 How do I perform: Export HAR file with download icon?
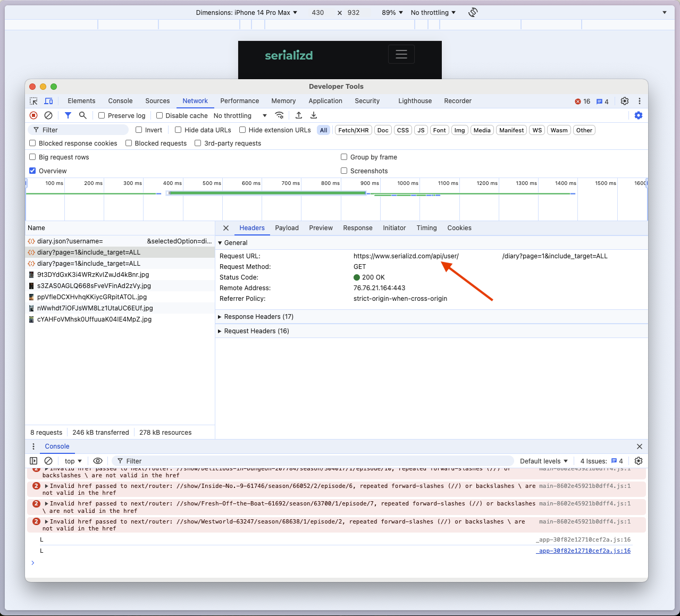(313, 115)
